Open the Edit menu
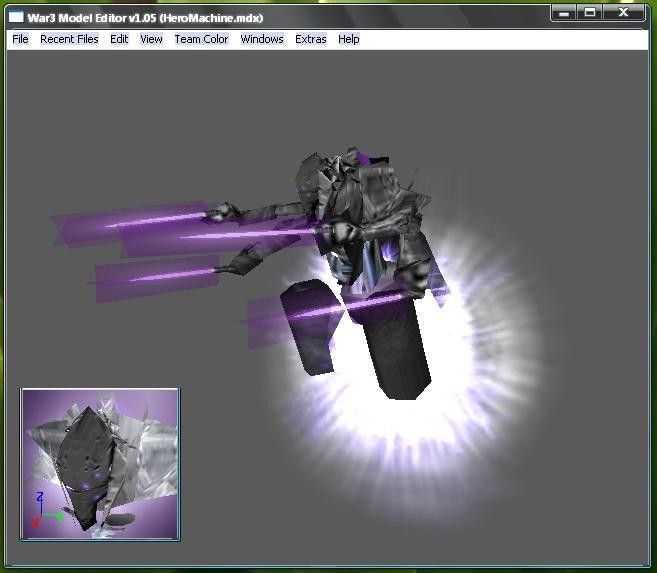Viewport: 657px width, 573px height. pos(119,39)
